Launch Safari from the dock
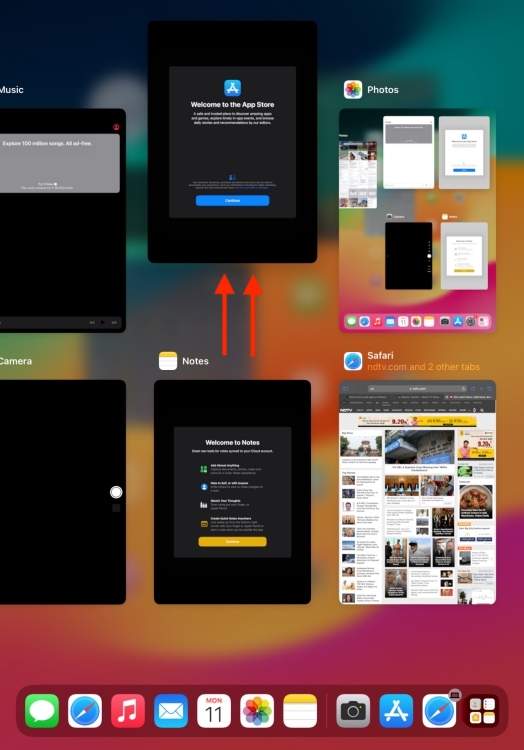The width and height of the screenshot is (524, 750). (x=85, y=711)
